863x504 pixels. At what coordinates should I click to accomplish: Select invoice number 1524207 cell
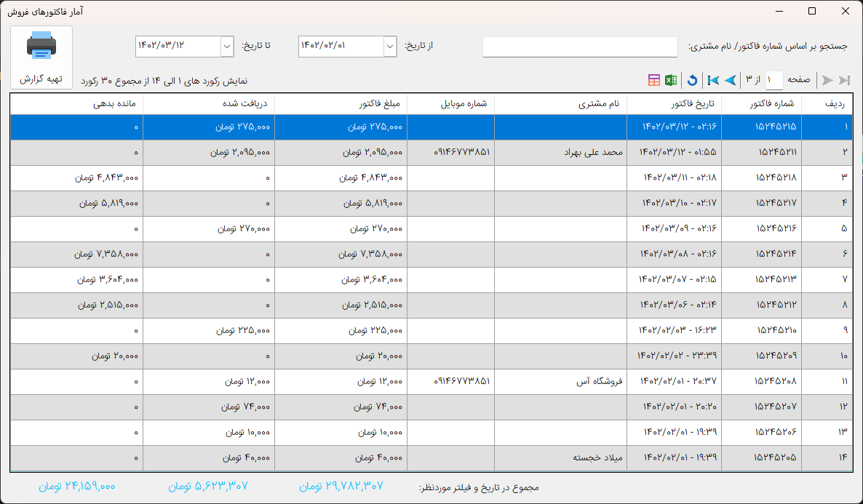[x=762, y=407]
